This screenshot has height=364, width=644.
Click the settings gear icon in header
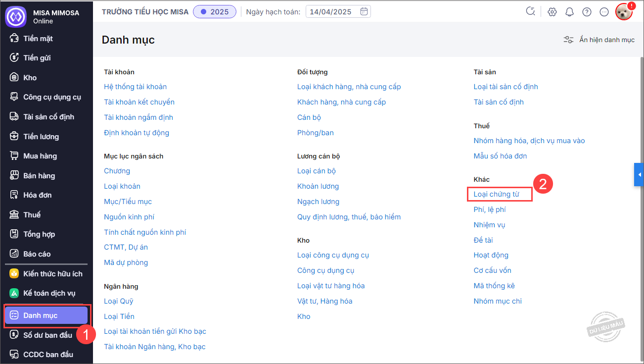(552, 12)
